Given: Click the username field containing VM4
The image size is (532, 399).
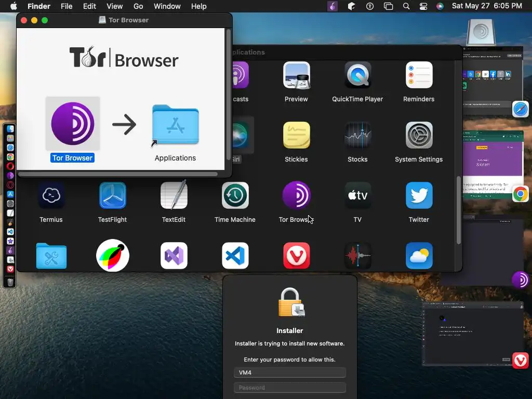Looking at the screenshot, I should point(290,373).
